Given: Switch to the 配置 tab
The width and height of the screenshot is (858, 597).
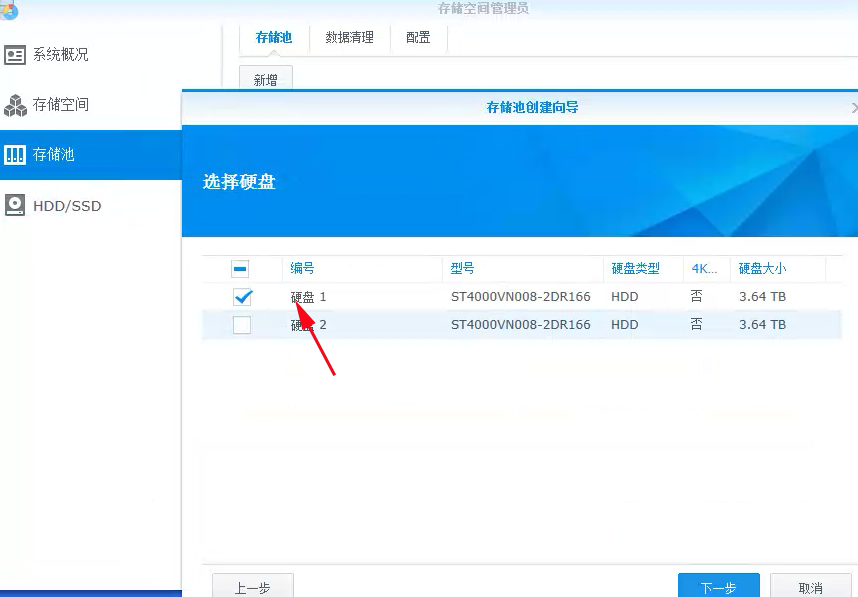Looking at the screenshot, I should pos(418,38).
